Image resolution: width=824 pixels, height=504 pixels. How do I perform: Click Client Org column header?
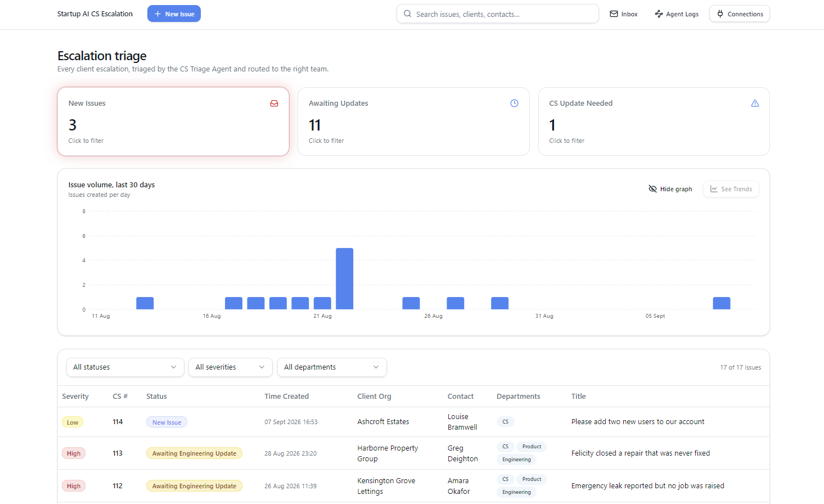[x=374, y=397]
